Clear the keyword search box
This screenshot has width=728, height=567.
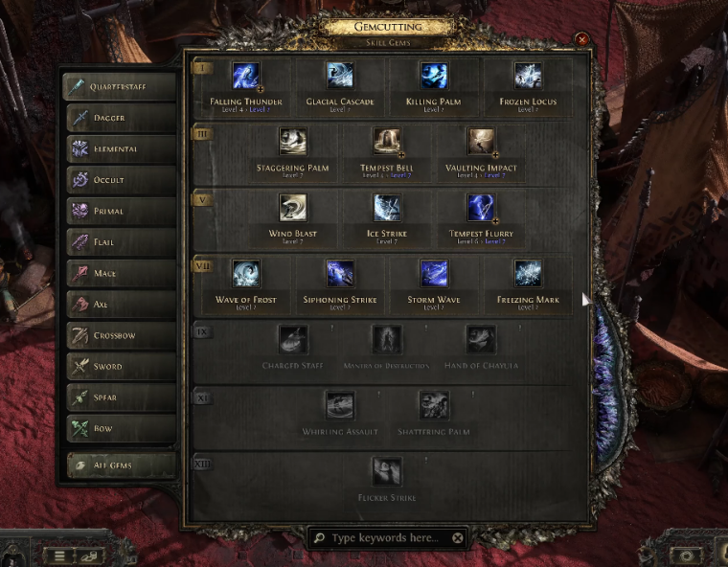[x=457, y=537]
